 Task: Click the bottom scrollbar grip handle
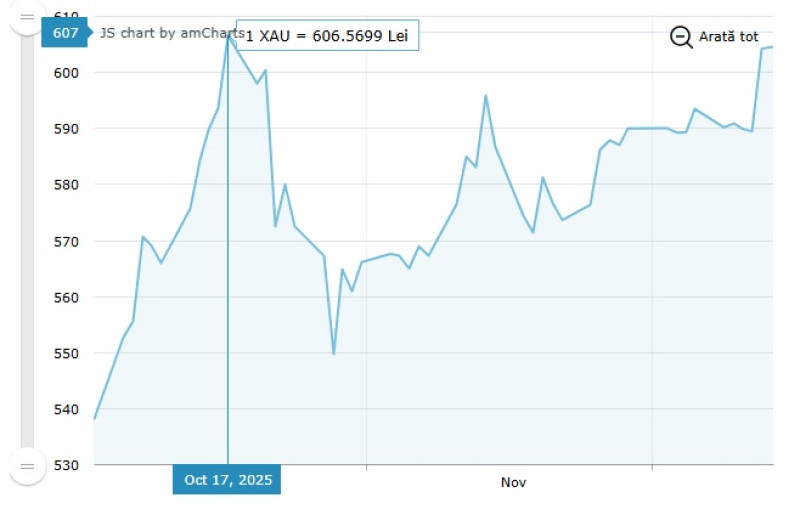pyautogui.click(x=27, y=465)
